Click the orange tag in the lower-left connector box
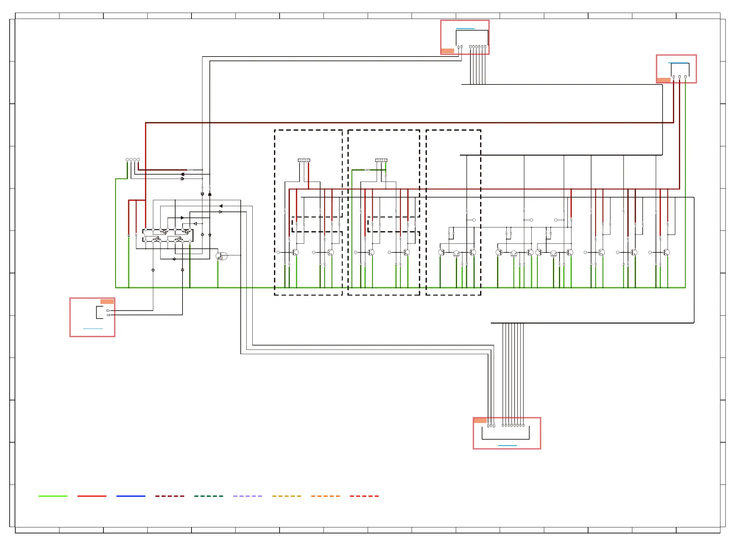This screenshot has height=560, width=754. pyautogui.click(x=107, y=301)
